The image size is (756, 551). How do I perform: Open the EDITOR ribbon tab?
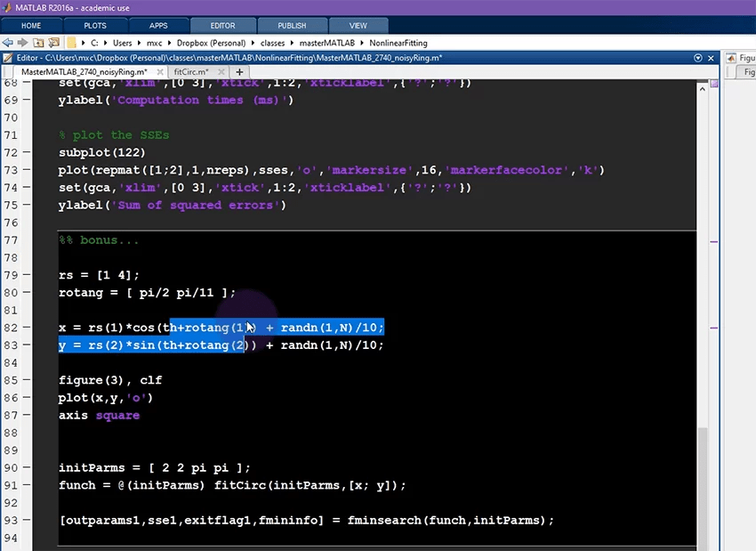(222, 25)
